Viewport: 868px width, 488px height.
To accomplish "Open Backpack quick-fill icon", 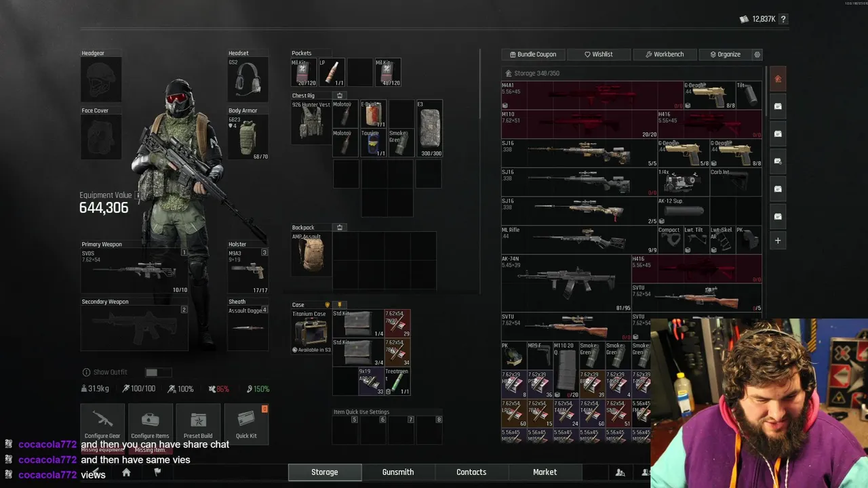I will tap(340, 228).
